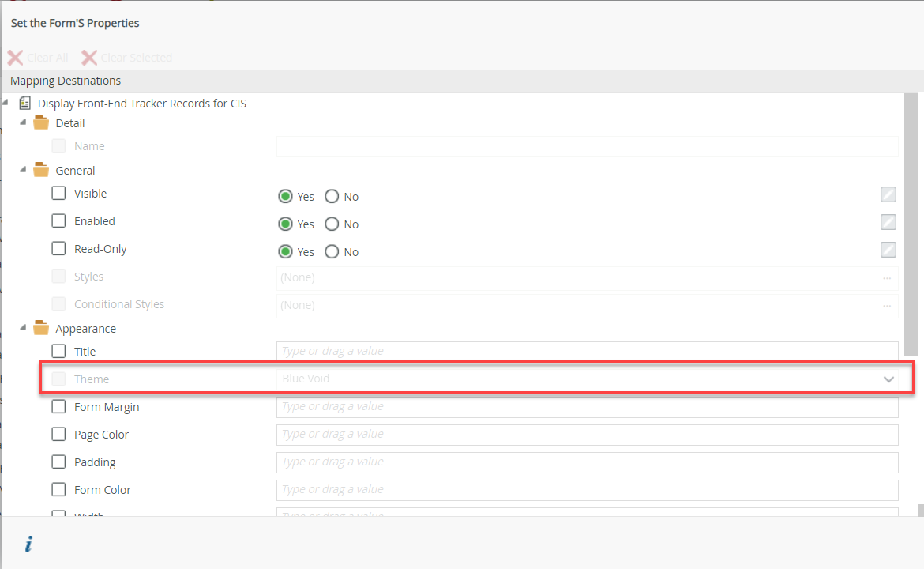
Task: Click the Clear All red X icon
Action: 15,58
